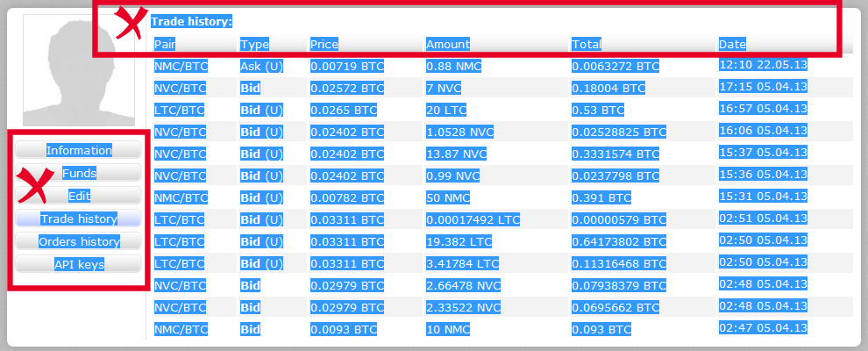Viewport: 868px width, 351px height.
Task: Select the Ask (U) trade type entry
Action: [x=261, y=66]
